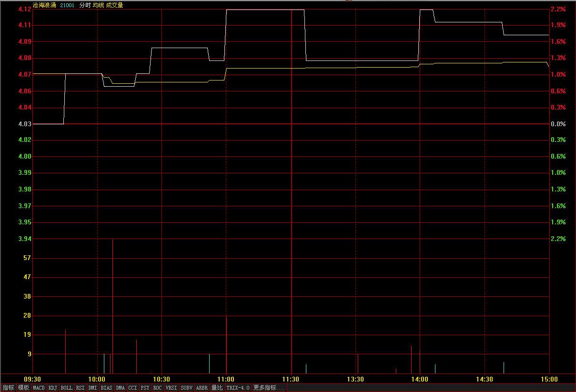Click the 均线 average line legend label
This screenshot has width=576, height=392.
coord(98,5)
